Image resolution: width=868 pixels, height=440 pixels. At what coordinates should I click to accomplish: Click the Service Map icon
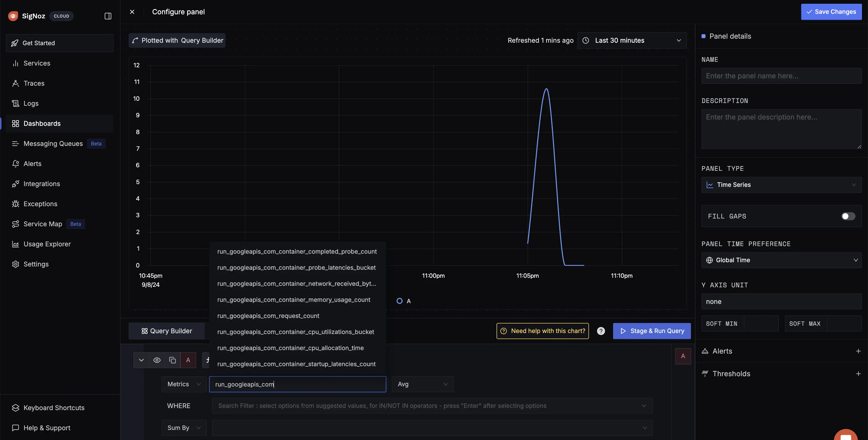[16, 224]
